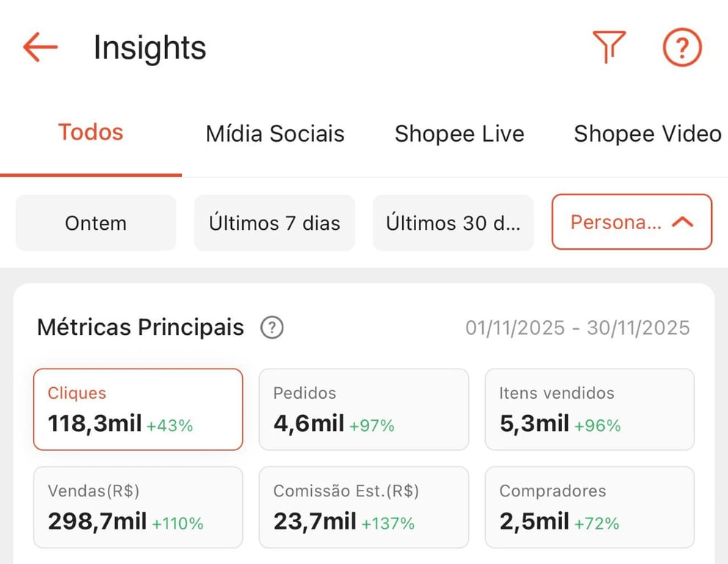Select the Comissão Est.(R$) metric
This screenshot has height=564, width=728.
(x=363, y=507)
